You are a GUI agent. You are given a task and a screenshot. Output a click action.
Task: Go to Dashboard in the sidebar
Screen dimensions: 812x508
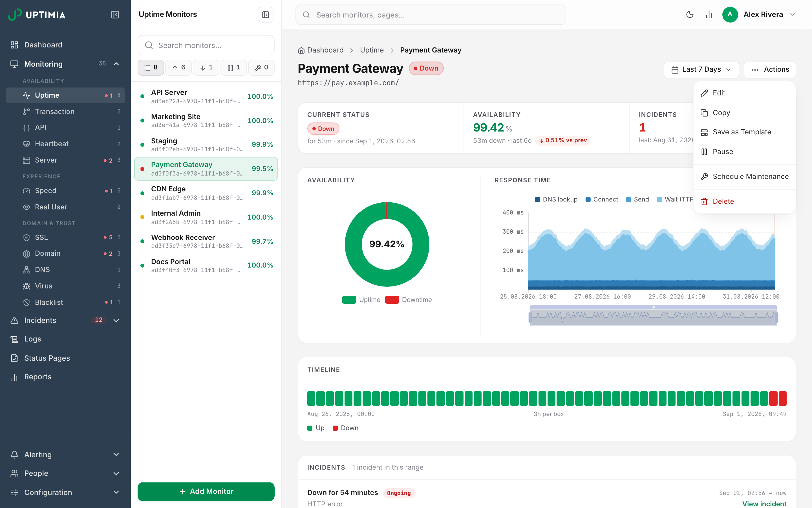65,45
